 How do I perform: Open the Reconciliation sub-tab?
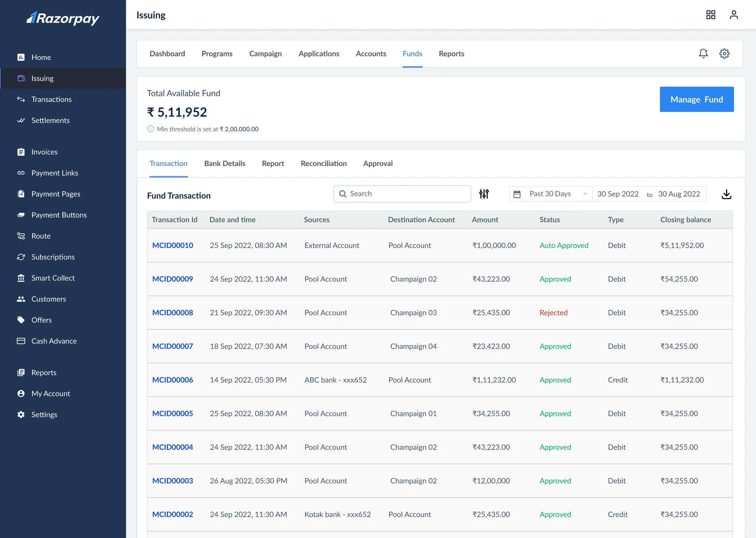[324, 163]
